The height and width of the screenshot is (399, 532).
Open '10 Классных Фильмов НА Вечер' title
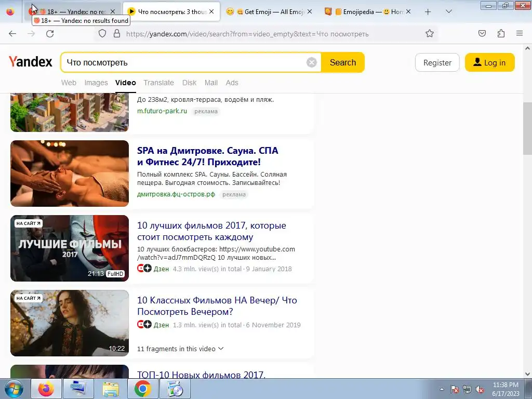coord(217,305)
